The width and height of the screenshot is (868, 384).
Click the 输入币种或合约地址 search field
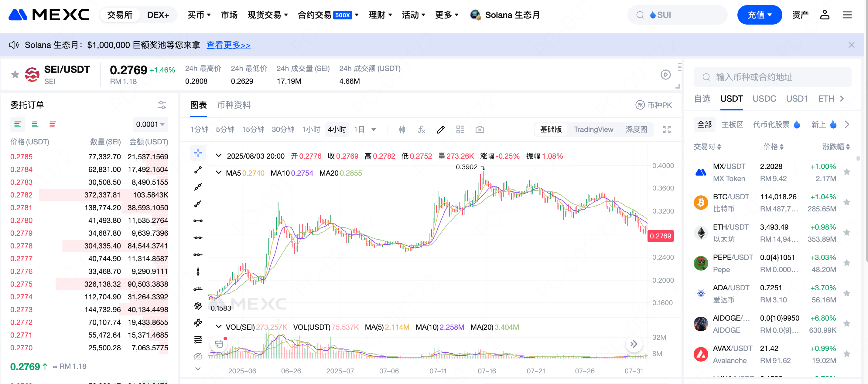[772, 77]
